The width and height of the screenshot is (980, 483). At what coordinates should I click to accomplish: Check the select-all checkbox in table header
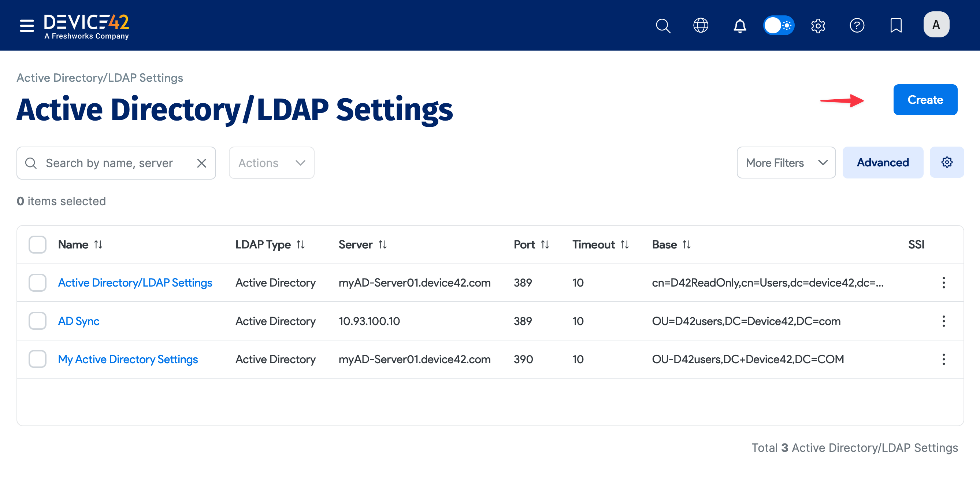(x=37, y=244)
